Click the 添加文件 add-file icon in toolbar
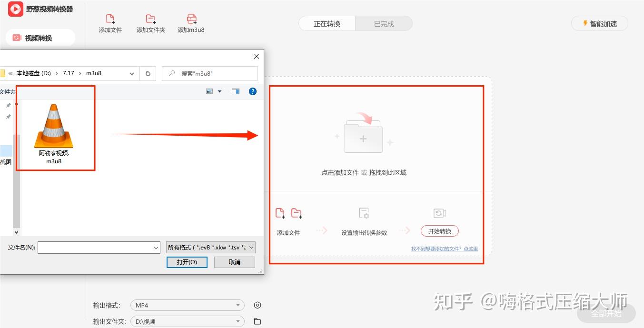Screen dimensions: 644x328 110,18
